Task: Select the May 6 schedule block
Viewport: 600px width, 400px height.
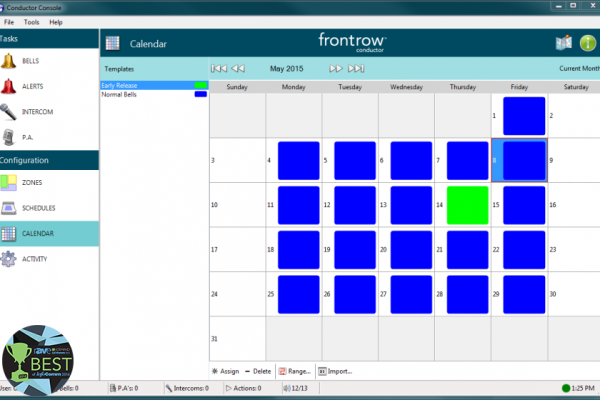Action: (411, 161)
